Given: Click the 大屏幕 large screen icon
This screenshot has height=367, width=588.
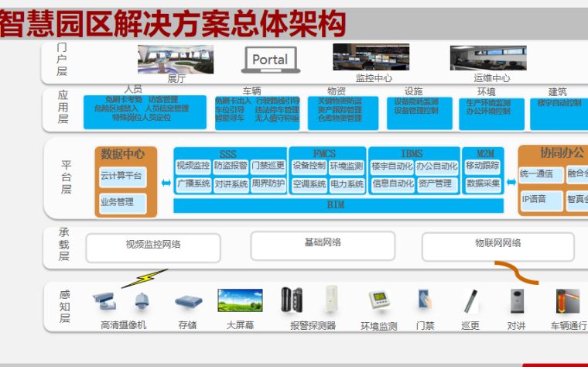Looking at the screenshot, I should point(241,300).
